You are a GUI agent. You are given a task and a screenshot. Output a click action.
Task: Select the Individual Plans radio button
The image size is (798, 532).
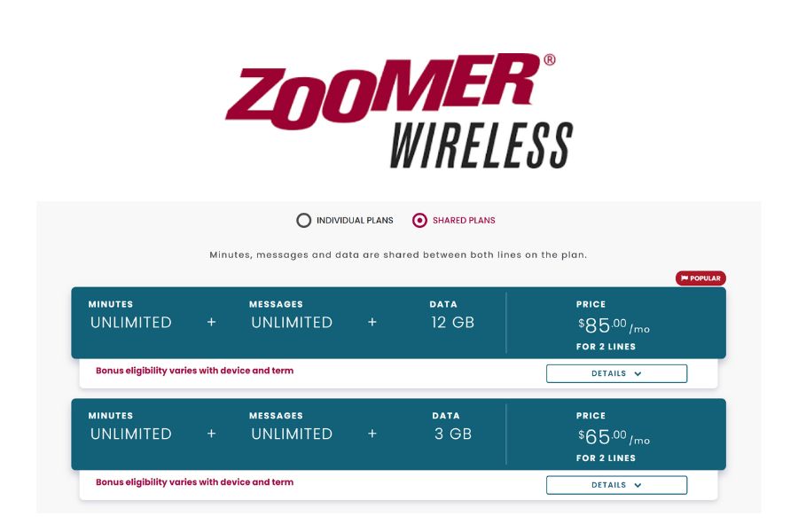(x=304, y=221)
